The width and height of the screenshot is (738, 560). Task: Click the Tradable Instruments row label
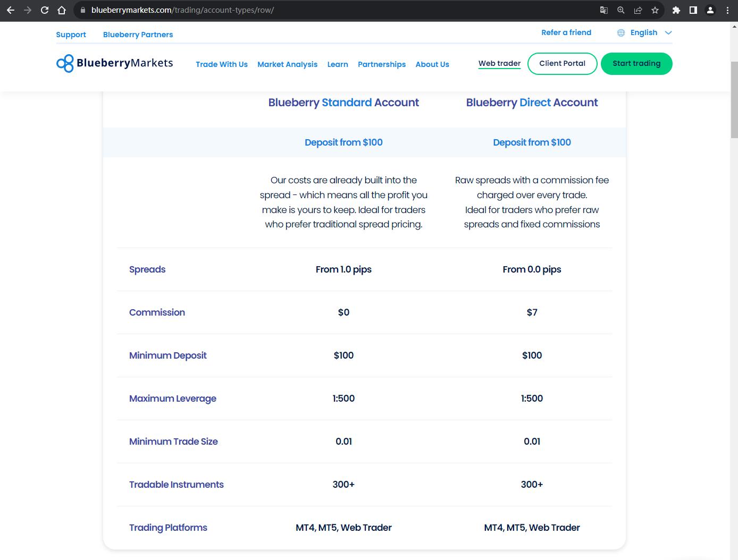177,485
